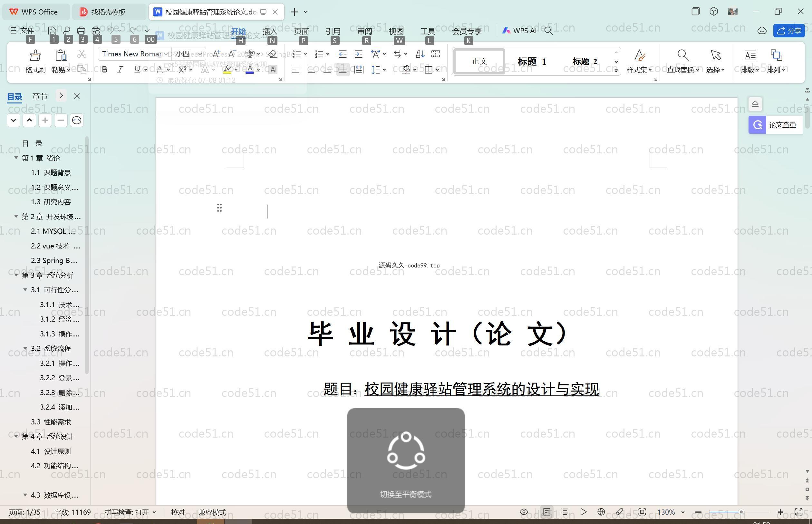Open the 页面 ribbon tab

pyautogui.click(x=301, y=31)
